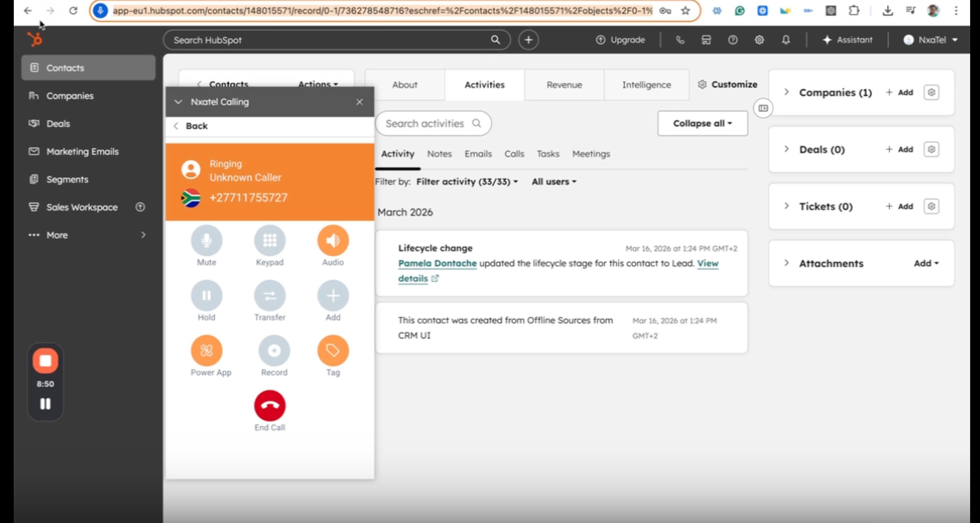The height and width of the screenshot is (523, 980).
Task: Open the phone calling icon in top bar
Action: 680,39
